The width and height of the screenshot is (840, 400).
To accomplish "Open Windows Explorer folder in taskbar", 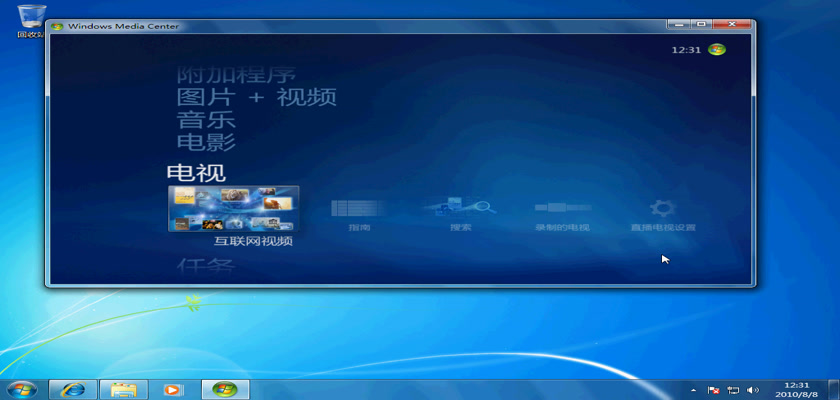I will (123, 389).
